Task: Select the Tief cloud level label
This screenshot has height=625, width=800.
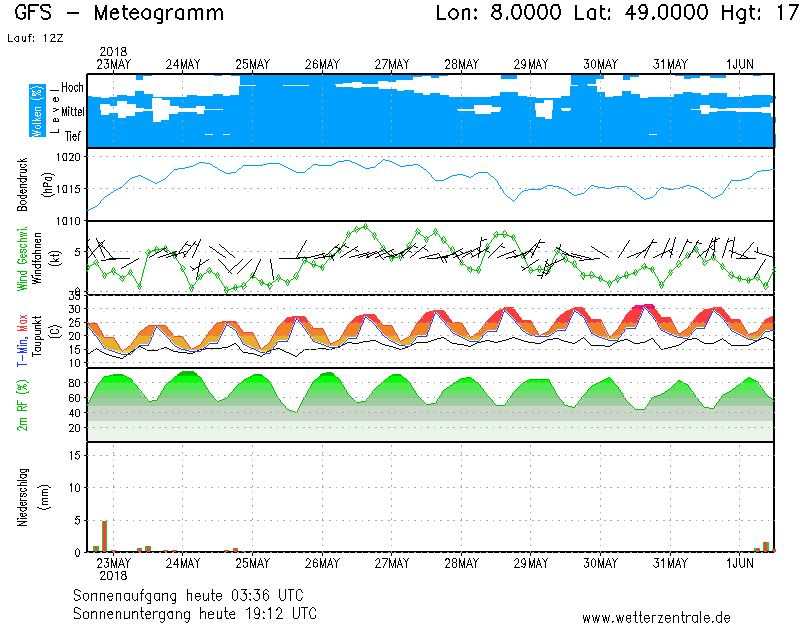Action: pyautogui.click(x=73, y=136)
